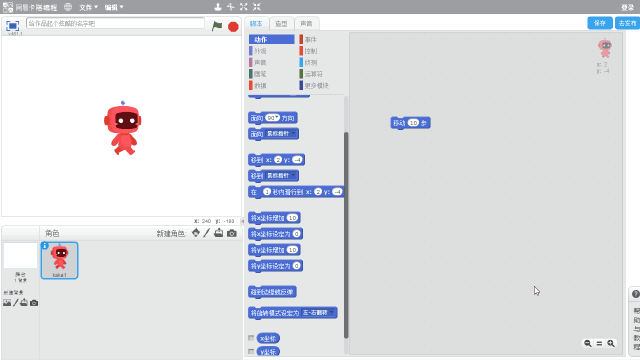Switch to the 造型 tab
This screenshot has width=640, height=360.
point(281,24)
